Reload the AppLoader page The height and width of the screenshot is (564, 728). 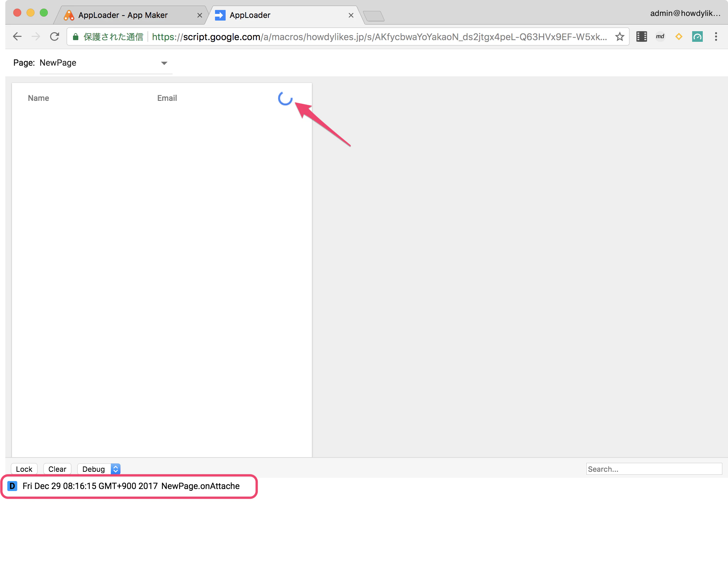pyautogui.click(x=55, y=37)
